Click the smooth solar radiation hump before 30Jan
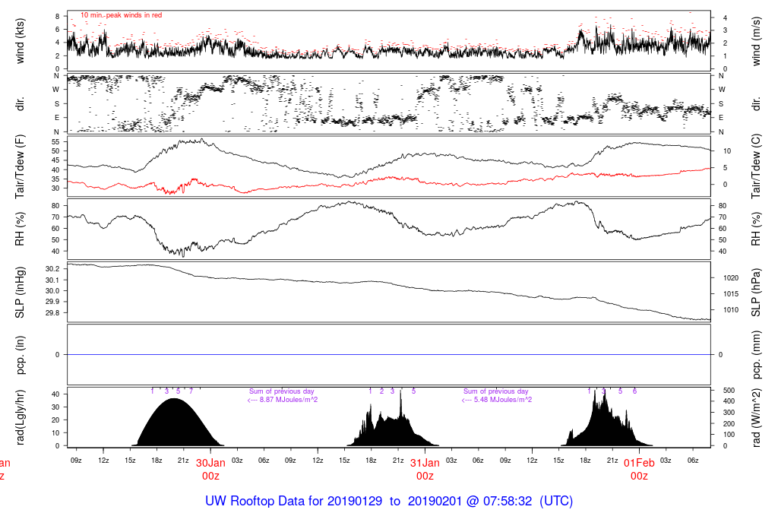 [174, 422]
